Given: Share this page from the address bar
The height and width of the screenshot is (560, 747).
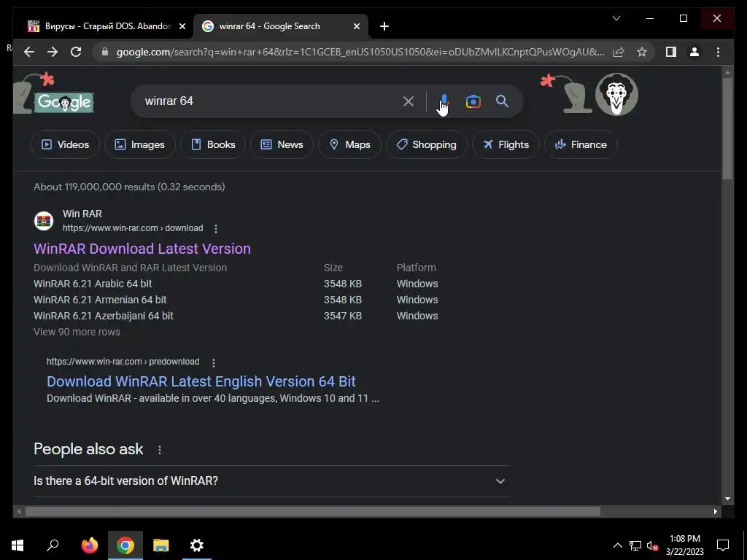Looking at the screenshot, I should coord(619,52).
